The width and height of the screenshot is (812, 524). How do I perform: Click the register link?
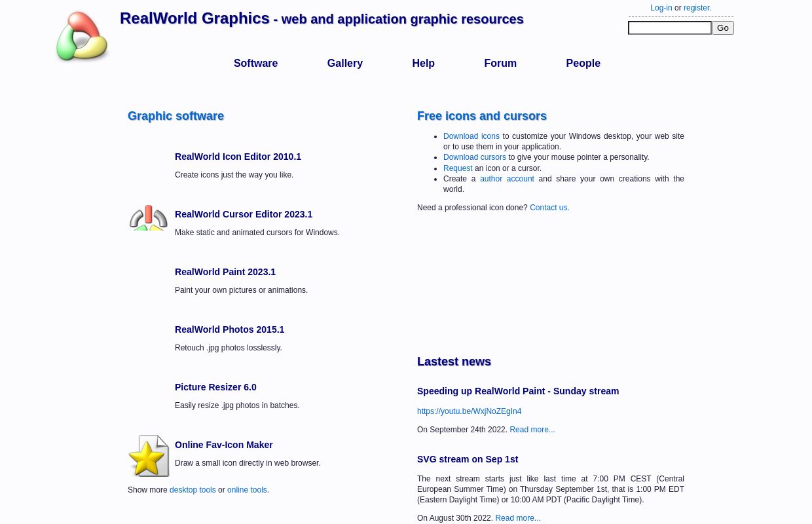[x=697, y=8]
